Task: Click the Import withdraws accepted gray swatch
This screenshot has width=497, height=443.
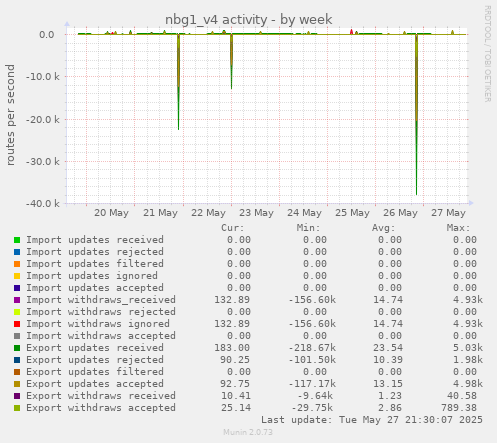Action: (17, 336)
